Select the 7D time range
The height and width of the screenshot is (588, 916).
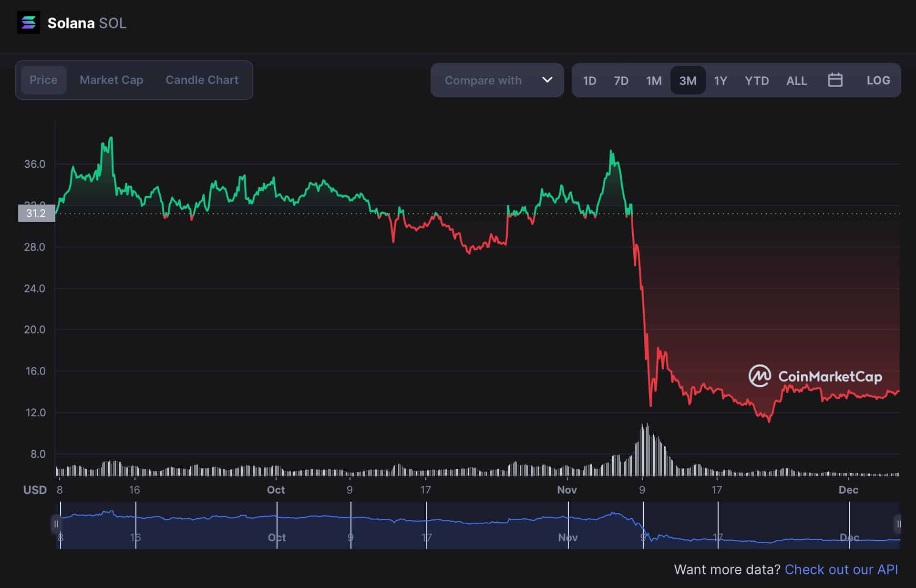tap(620, 81)
